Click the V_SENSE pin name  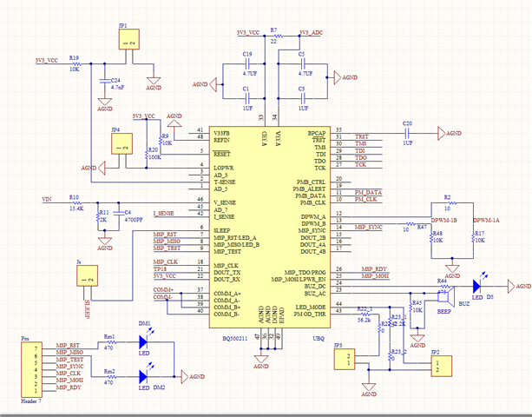click(x=225, y=202)
